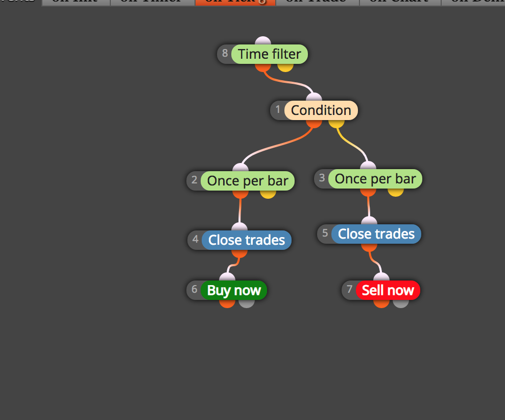Click the input connector atop Time filter

pos(263,41)
